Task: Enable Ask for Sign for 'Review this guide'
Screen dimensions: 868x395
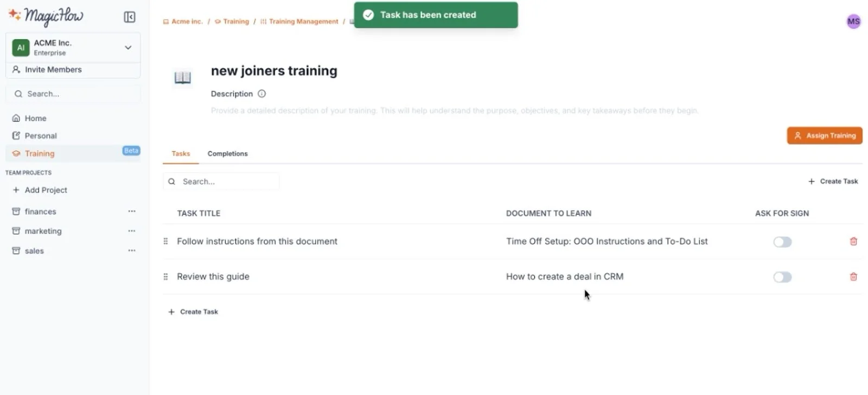Action: click(782, 277)
